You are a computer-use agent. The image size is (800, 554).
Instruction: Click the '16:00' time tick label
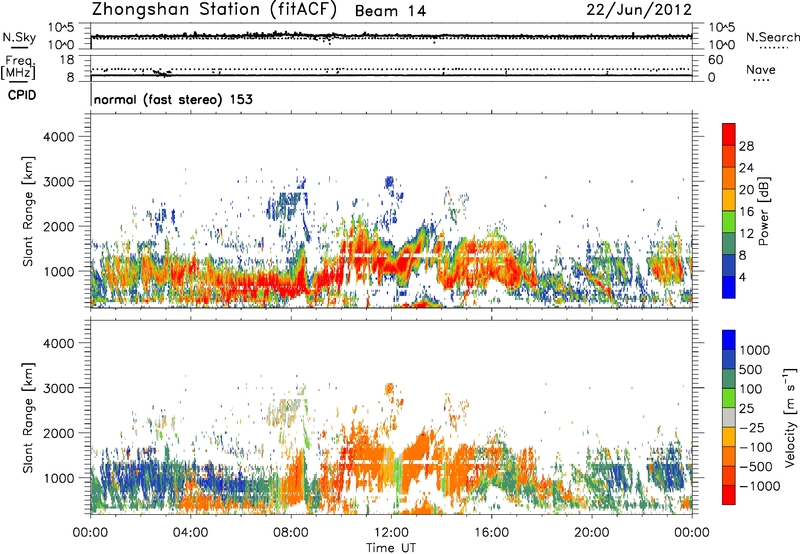click(491, 533)
